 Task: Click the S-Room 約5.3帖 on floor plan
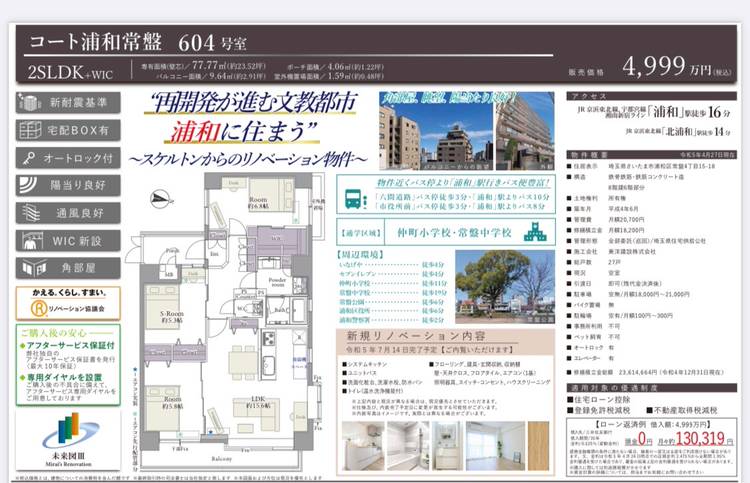point(172,317)
